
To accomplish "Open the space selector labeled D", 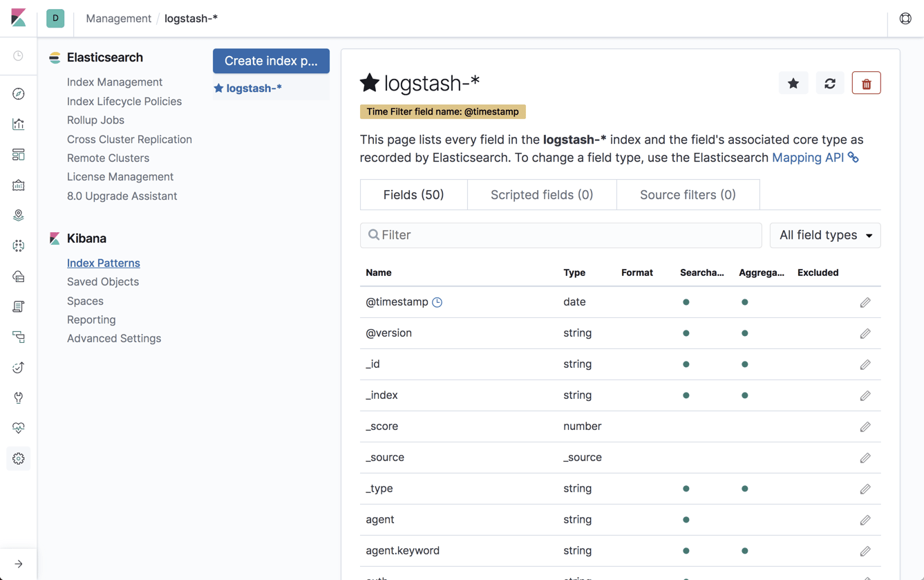I will tap(55, 18).
